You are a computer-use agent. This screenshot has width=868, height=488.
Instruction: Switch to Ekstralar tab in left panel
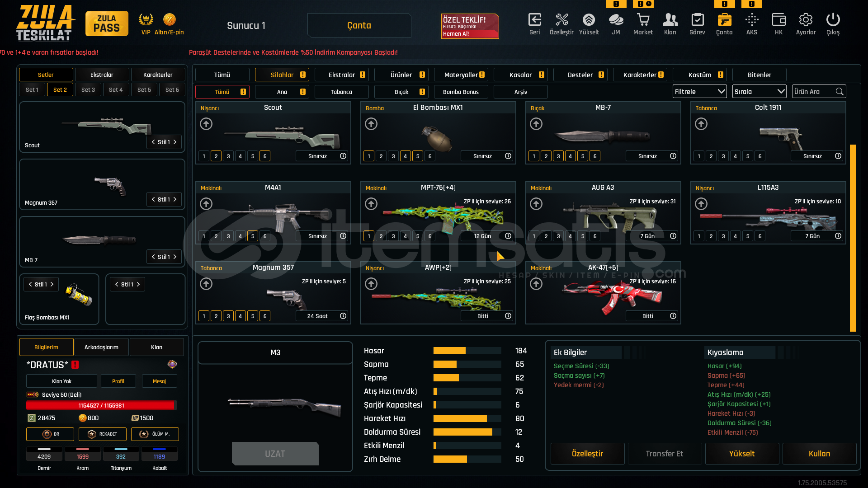pos(102,75)
